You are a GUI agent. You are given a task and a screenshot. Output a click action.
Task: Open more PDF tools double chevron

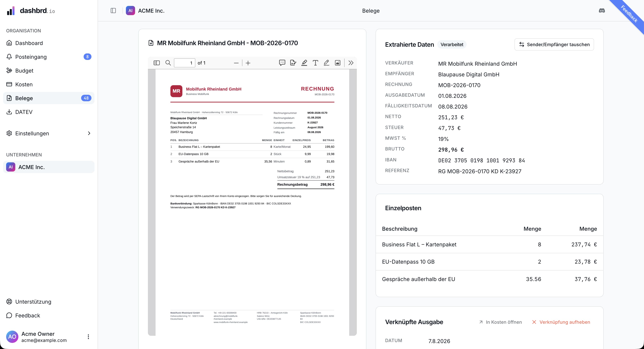[351, 63]
